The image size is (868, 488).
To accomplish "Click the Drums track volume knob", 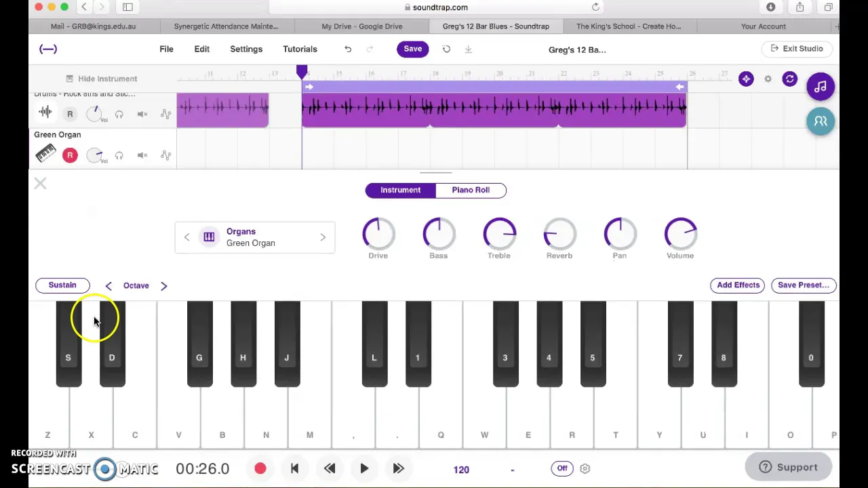I will (x=95, y=113).
